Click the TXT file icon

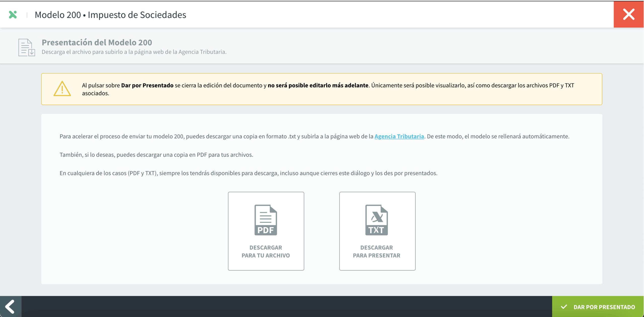pyautogui.click(x=377, y=220)
